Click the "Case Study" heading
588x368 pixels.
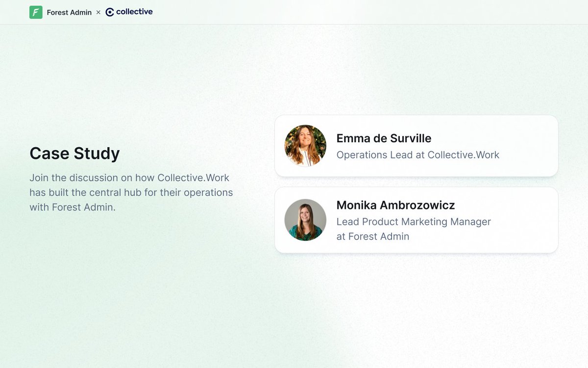coord(74,154)
